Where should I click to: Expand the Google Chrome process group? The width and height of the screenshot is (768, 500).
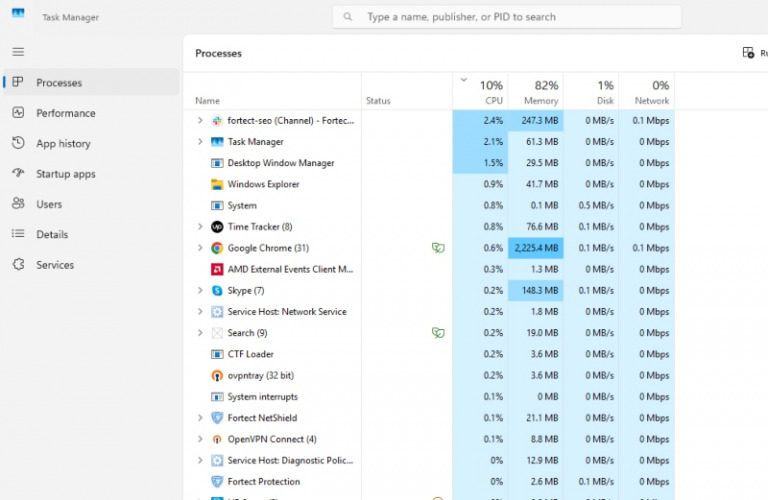tap(200, 248)
